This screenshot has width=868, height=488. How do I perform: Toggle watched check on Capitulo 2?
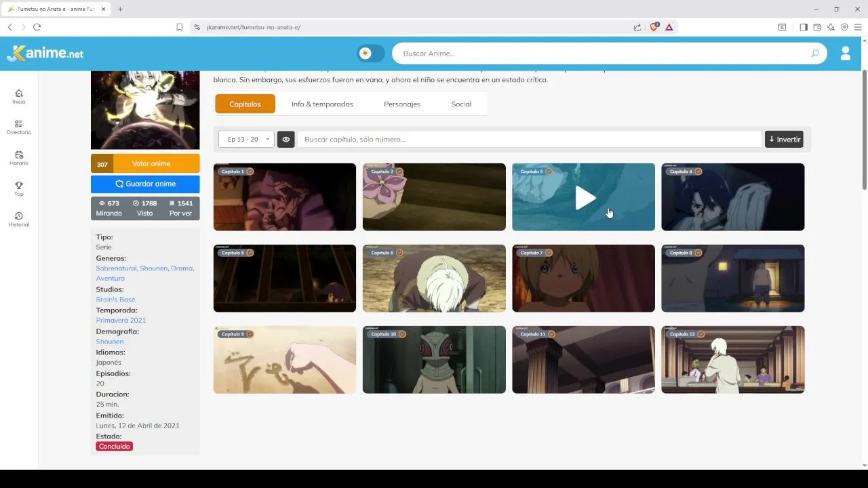coord(399,171)
